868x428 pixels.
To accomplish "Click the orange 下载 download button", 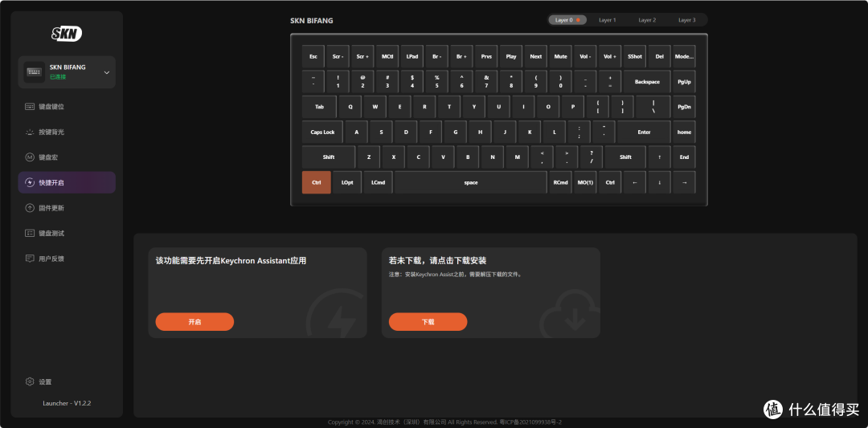I will click(x=428, y=322).
